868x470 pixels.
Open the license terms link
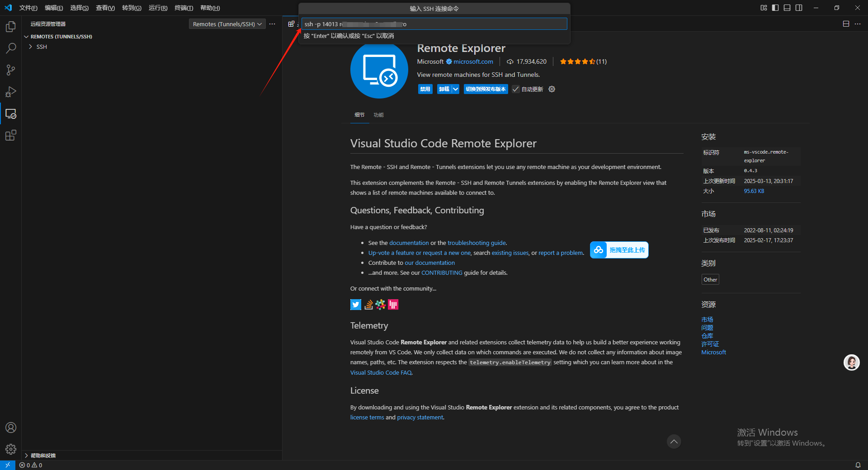coord(367,418)
